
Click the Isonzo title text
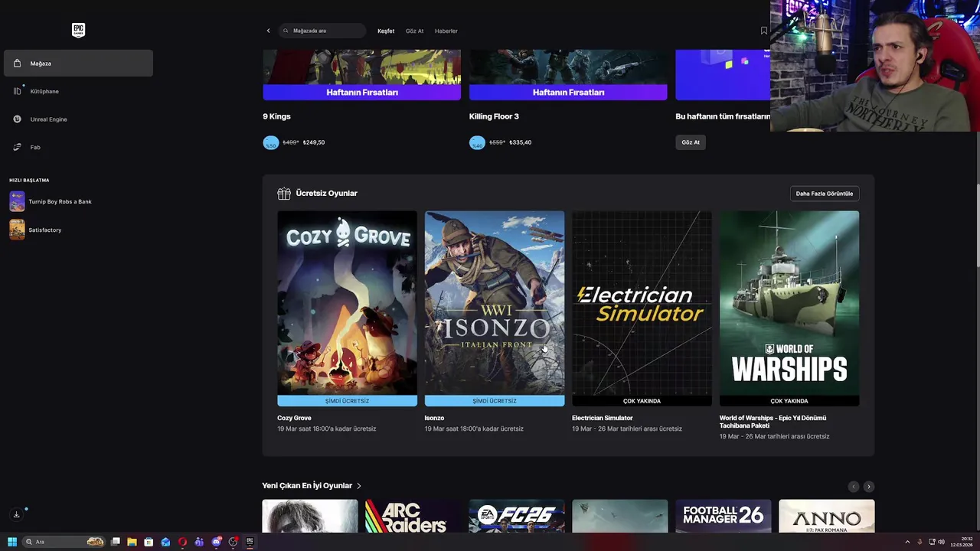tap(434, 418)
